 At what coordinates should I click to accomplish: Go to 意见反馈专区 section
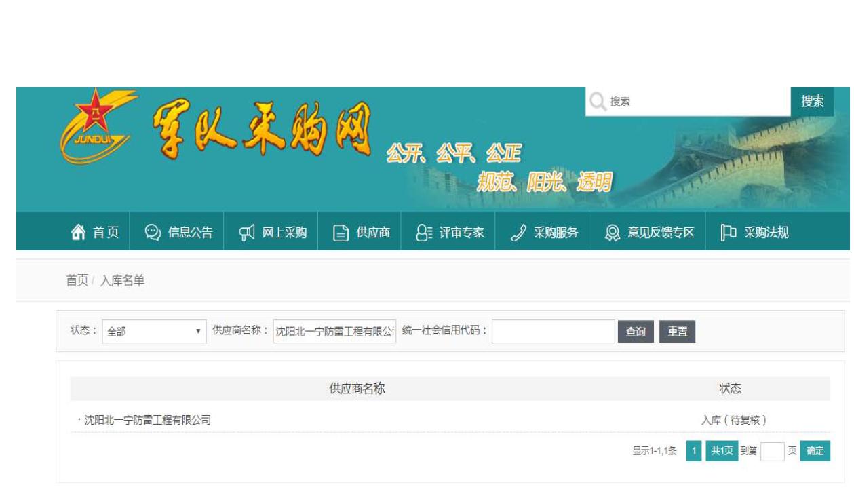649,233
